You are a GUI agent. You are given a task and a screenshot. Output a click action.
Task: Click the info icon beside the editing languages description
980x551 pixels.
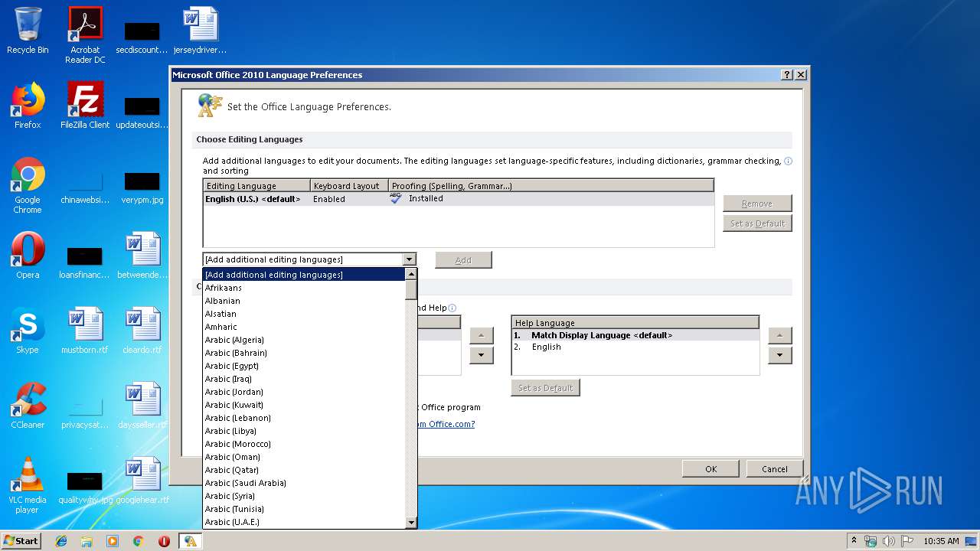click(x=789, y=161)
